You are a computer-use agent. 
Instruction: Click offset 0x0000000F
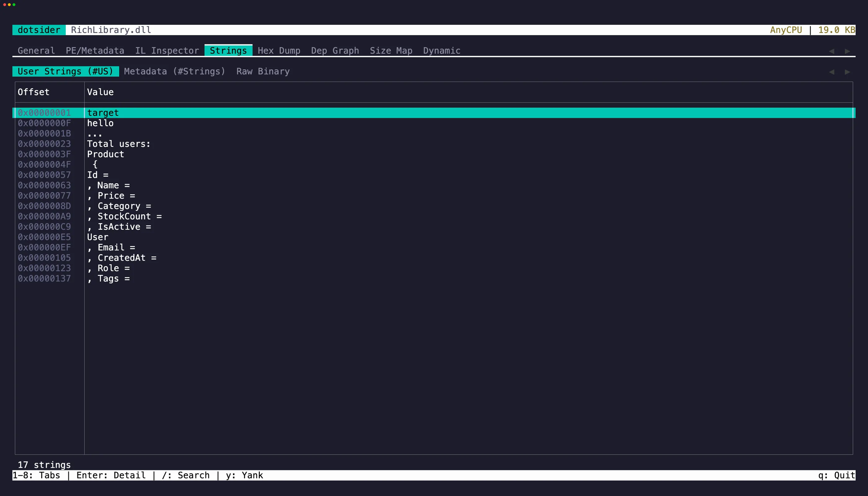(x=44, y=123)
